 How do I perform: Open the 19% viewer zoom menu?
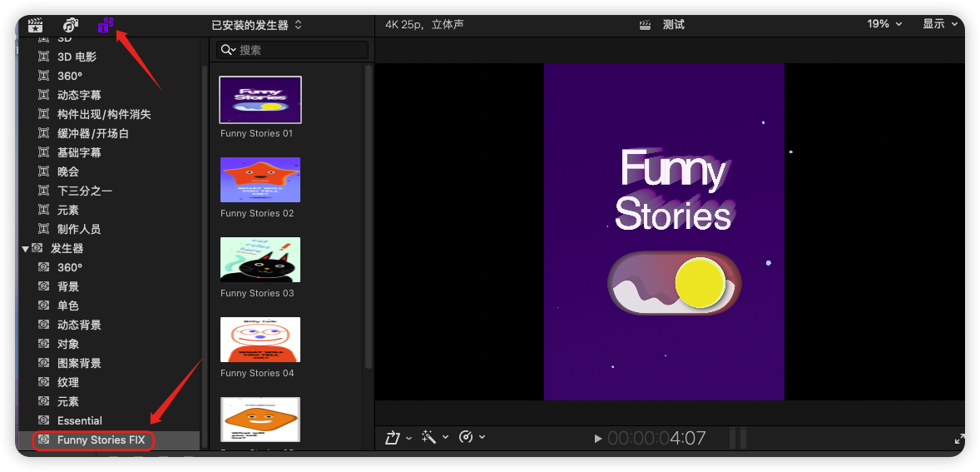click(883, 24)
